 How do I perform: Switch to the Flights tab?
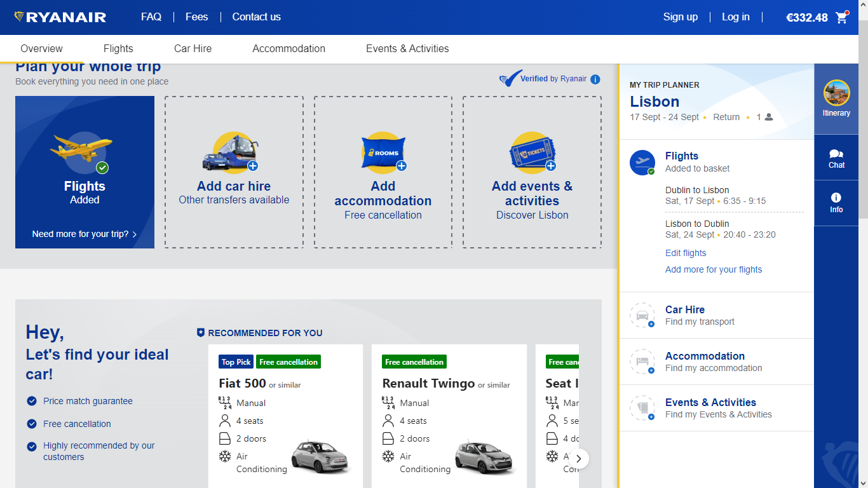[x=118, y=49]
